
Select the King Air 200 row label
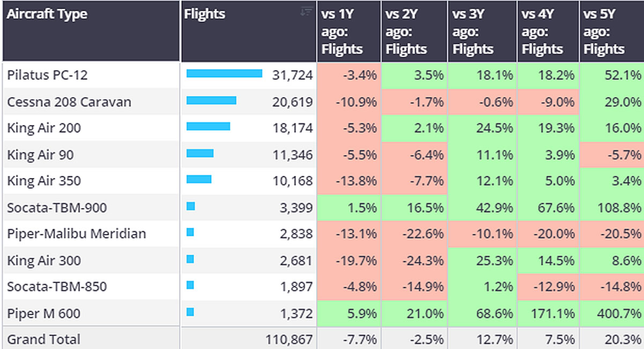point(44,128)
